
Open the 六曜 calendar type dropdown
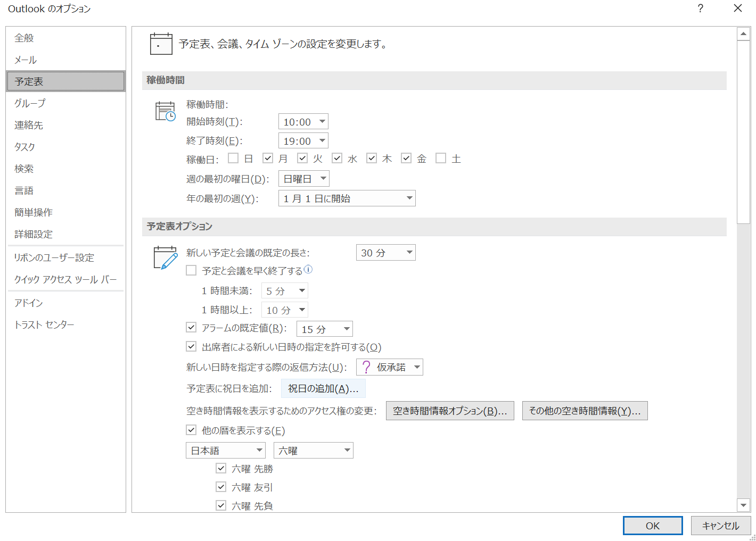pyautogui.click(x=314, y=451)
